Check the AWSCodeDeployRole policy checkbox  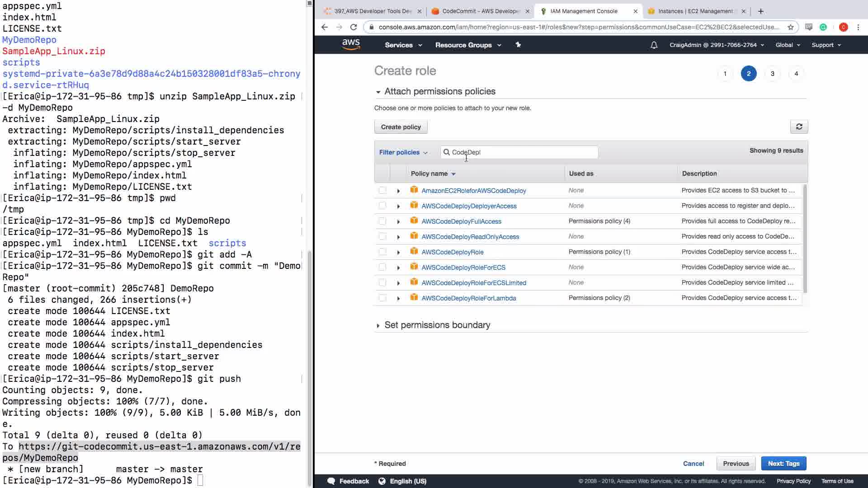(382, 252)
